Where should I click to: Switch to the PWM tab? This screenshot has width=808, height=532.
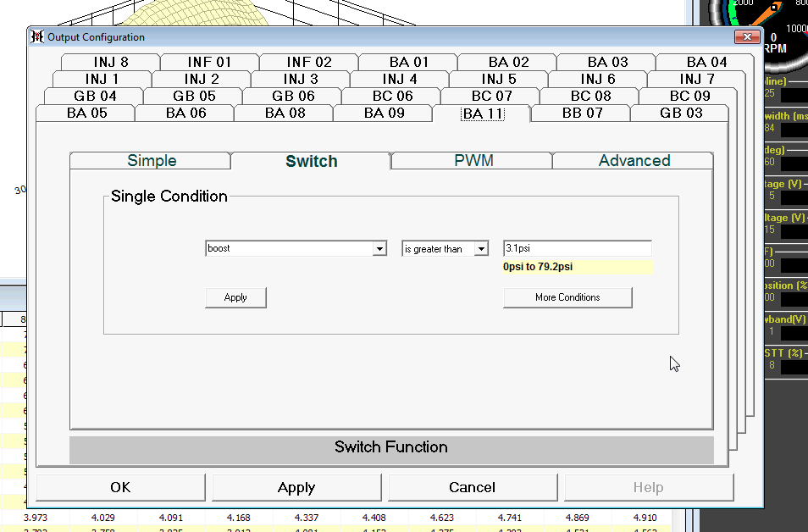click(473, 161)
